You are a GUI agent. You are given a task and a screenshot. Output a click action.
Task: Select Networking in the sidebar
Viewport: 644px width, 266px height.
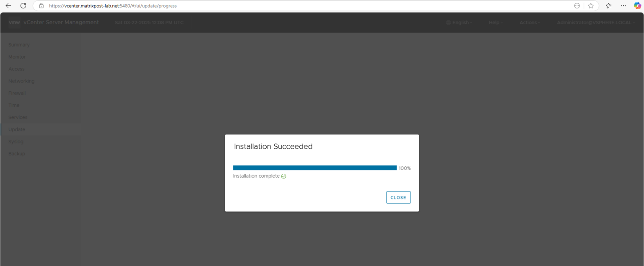tap(21, 81)
